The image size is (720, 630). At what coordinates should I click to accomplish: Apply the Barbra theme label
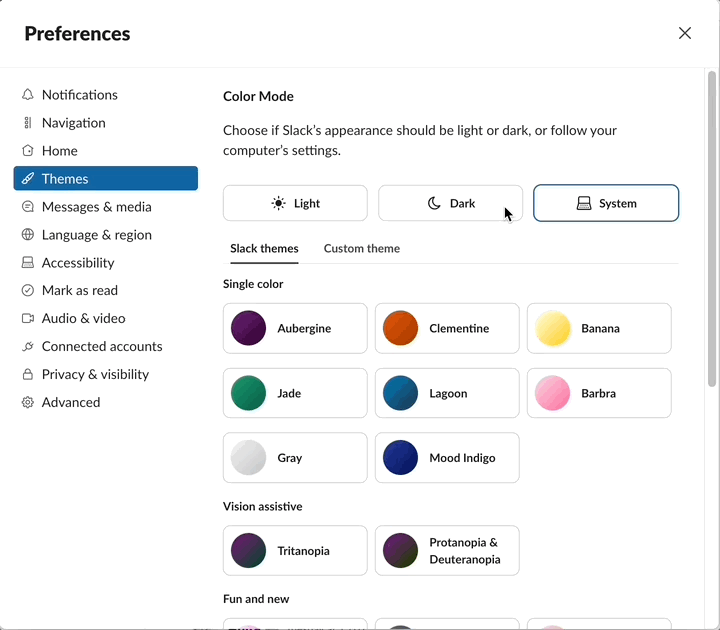598,393
